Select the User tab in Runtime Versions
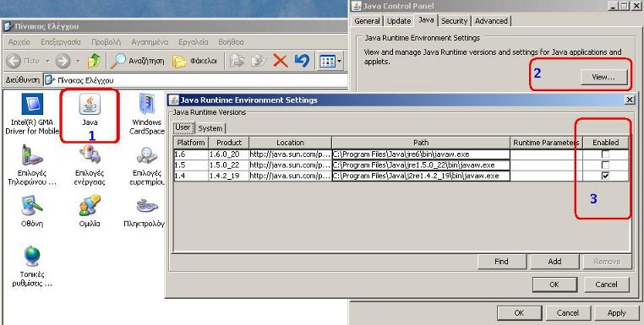Screen dimensions: 644x325 click(x=183, y=127)
